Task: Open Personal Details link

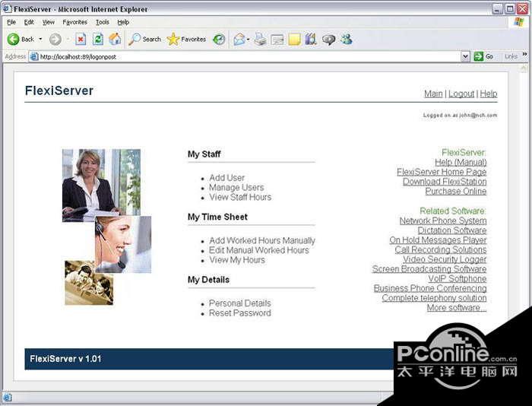Action: click(x=240, y=303)
